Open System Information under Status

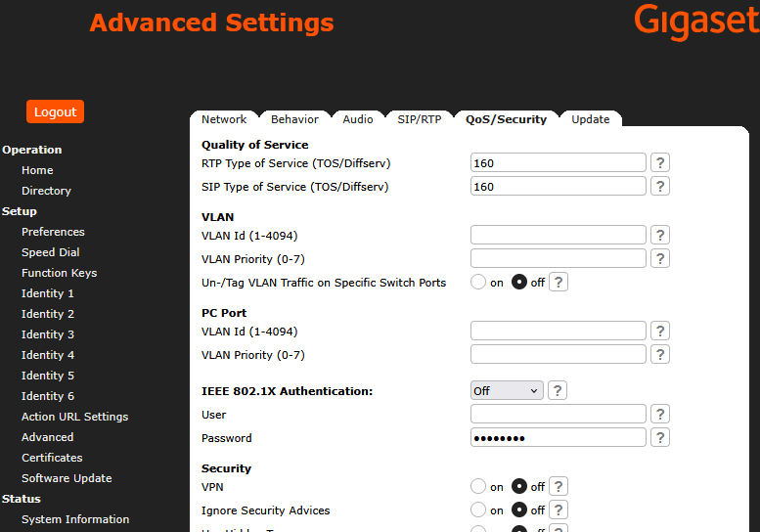(75, 519)
